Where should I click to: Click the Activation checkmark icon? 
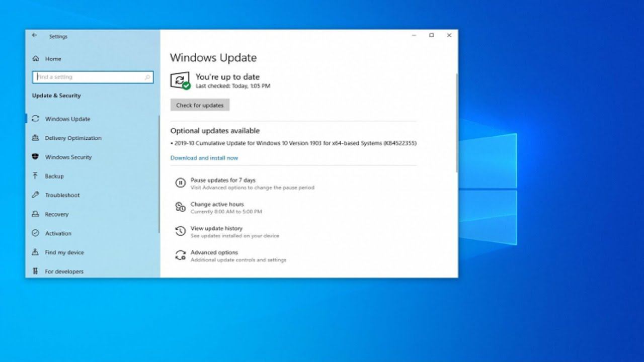tap(35, 233)
